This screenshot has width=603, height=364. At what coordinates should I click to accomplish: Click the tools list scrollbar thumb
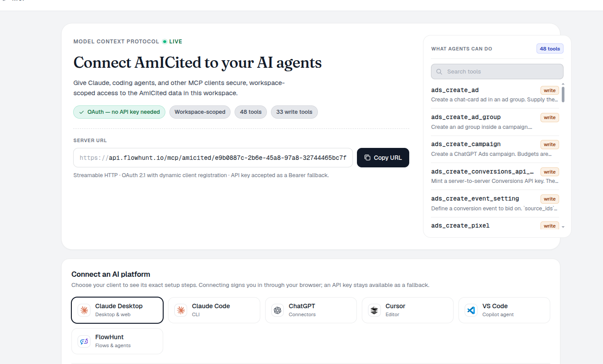coord(563,94)
